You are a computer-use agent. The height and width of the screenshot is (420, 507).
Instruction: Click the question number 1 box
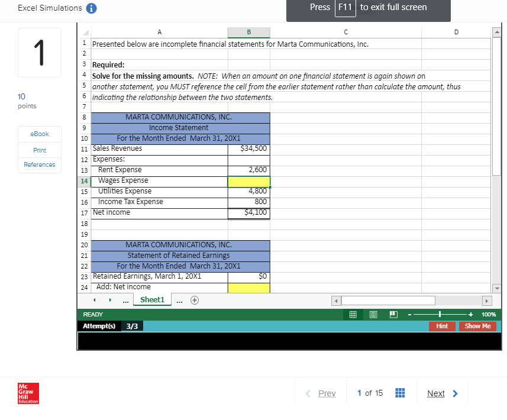click(x=40, y=53)
